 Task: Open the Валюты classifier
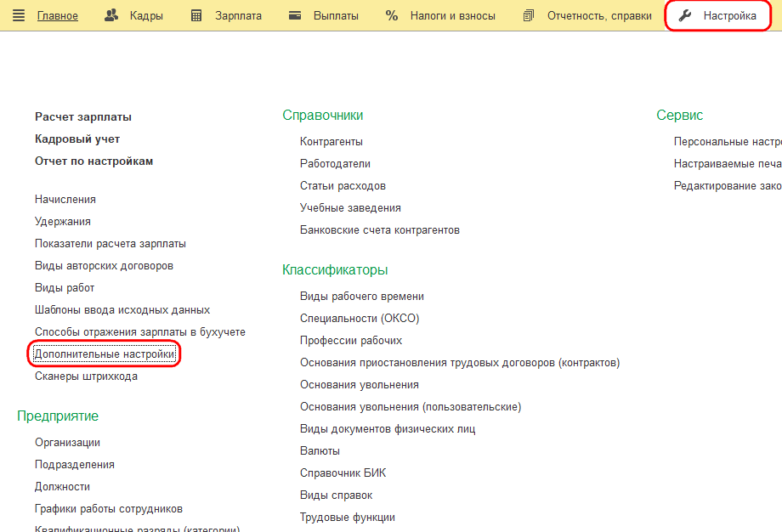[x=320, y=451]
